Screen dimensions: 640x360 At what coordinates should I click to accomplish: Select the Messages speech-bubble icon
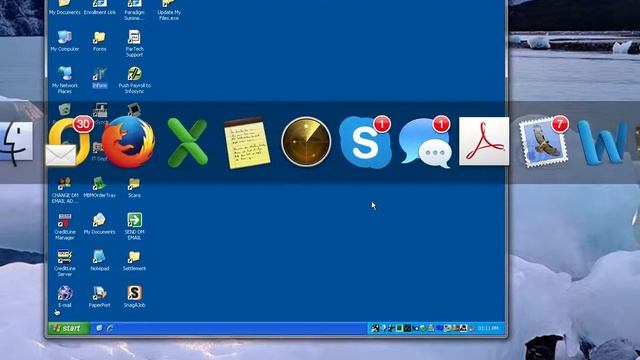pos(424,142)
